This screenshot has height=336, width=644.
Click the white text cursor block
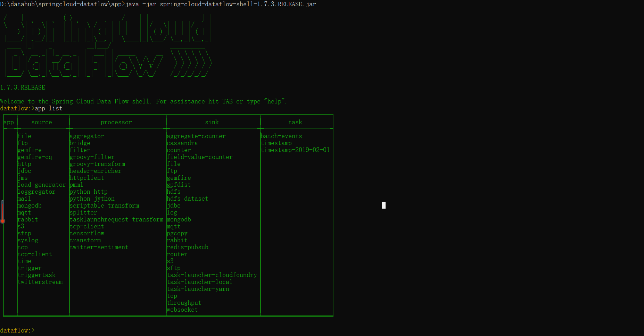(384, 205)
